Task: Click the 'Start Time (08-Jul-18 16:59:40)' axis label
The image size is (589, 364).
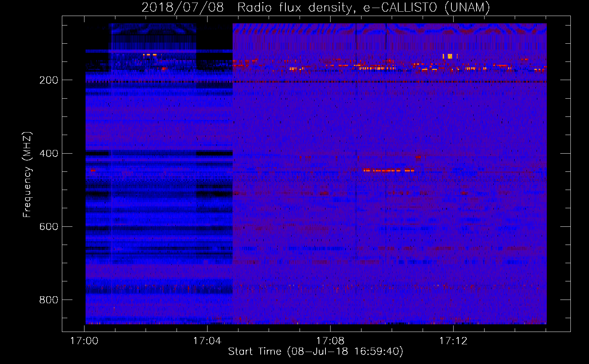Action: coord(316,352)
